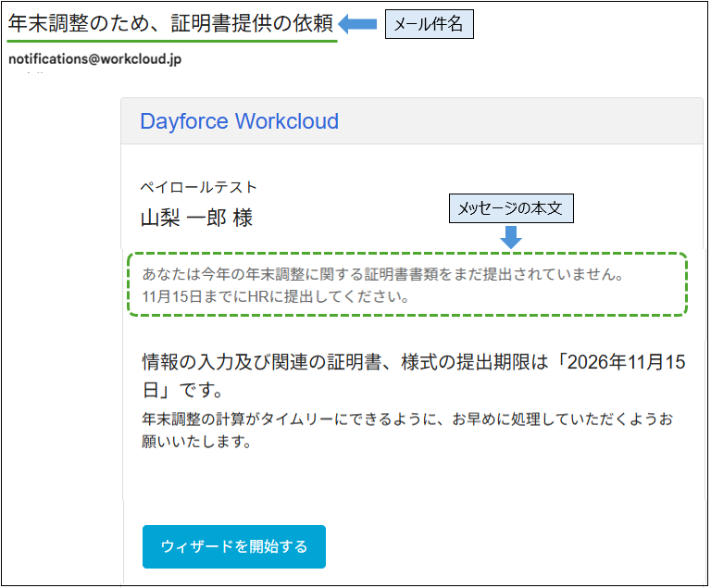
Task: Click the メール件名 callout label
Action: (x=429, y=24)
